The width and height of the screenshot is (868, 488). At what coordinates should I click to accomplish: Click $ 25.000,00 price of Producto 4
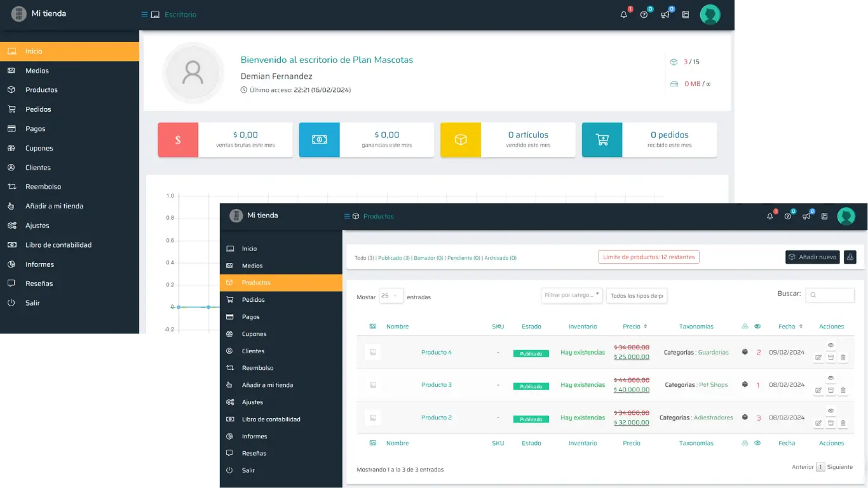(x=632, y=357)
